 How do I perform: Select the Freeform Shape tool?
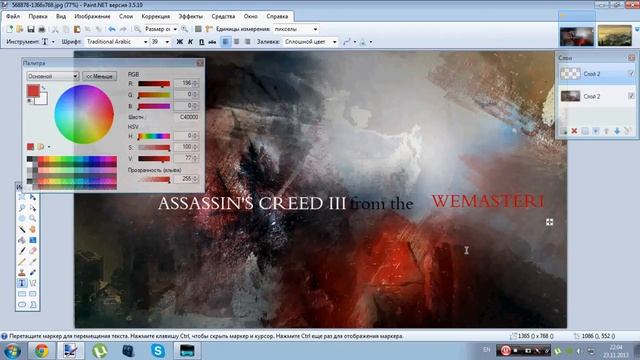(x=33, y=304)
